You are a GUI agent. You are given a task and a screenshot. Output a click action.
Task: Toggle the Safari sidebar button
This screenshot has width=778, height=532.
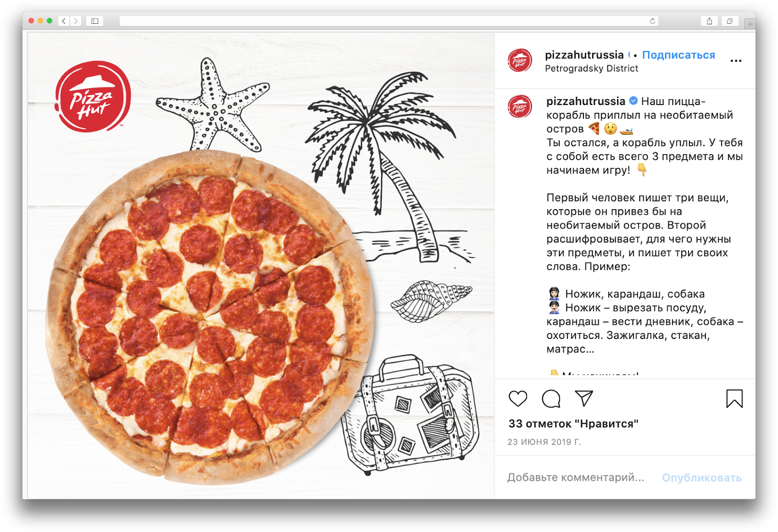pos(95,21)
